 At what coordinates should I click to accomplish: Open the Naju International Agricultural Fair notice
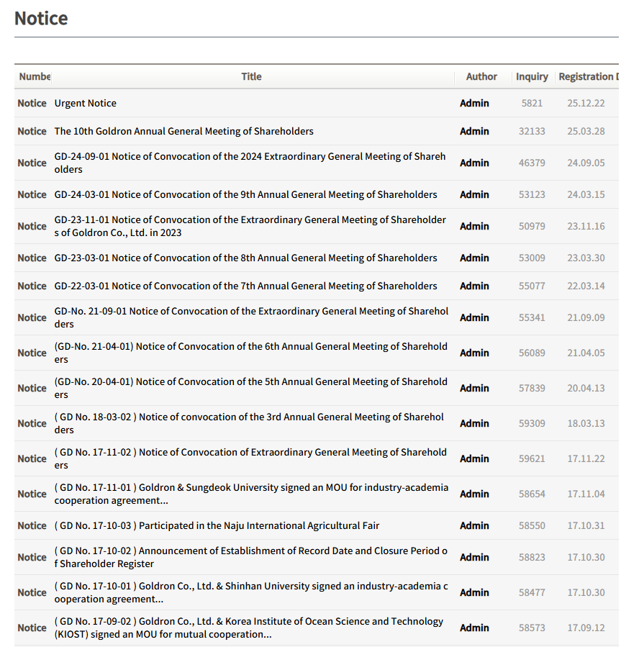click(x=217, y=525)
